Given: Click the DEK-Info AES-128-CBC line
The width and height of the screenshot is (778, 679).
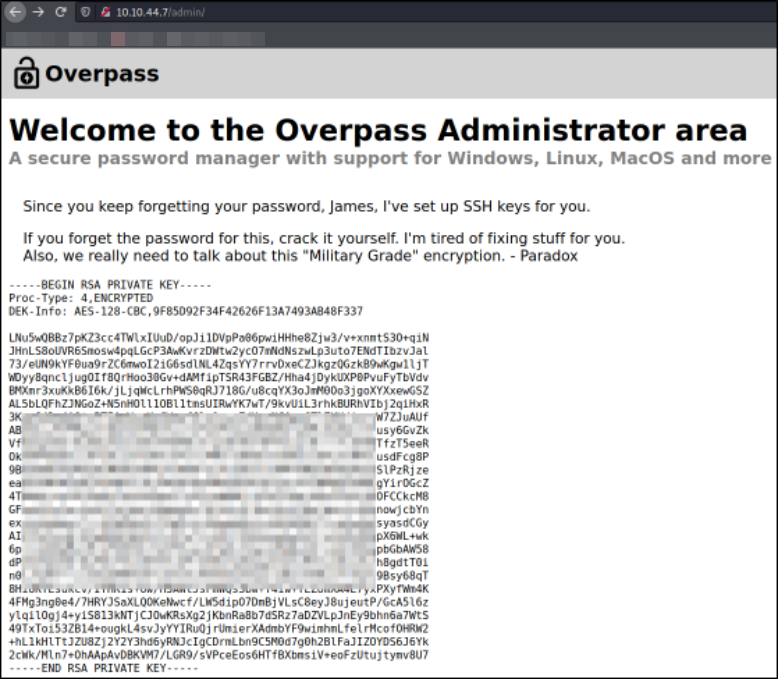Looking at the screenshot, I should [x=186, y=311].
